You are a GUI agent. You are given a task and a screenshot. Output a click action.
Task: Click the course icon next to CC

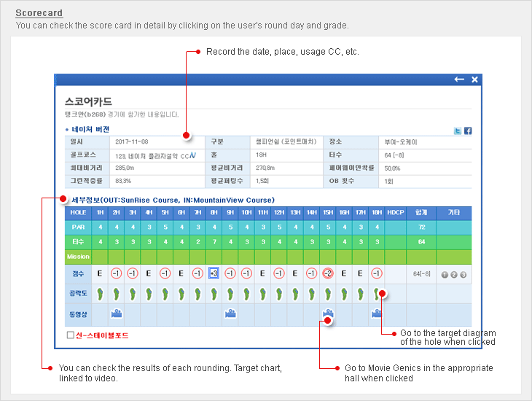click(x=192, y=155)
